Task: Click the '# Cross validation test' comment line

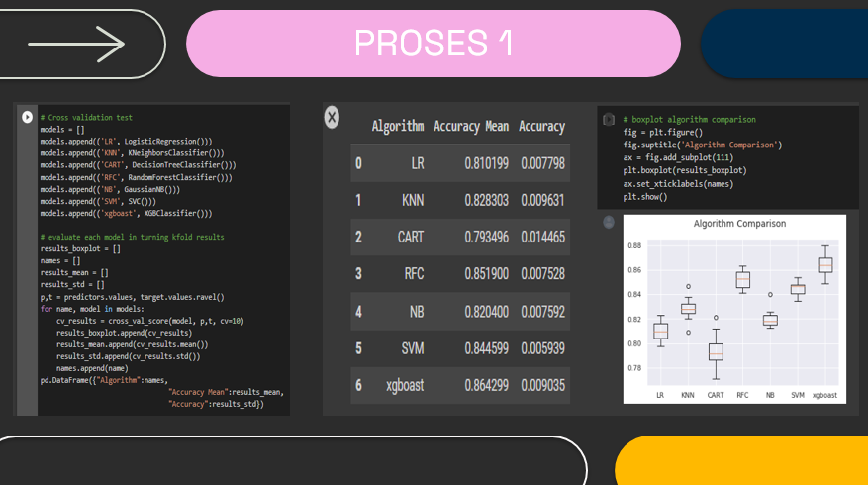Action: point(86,118)
